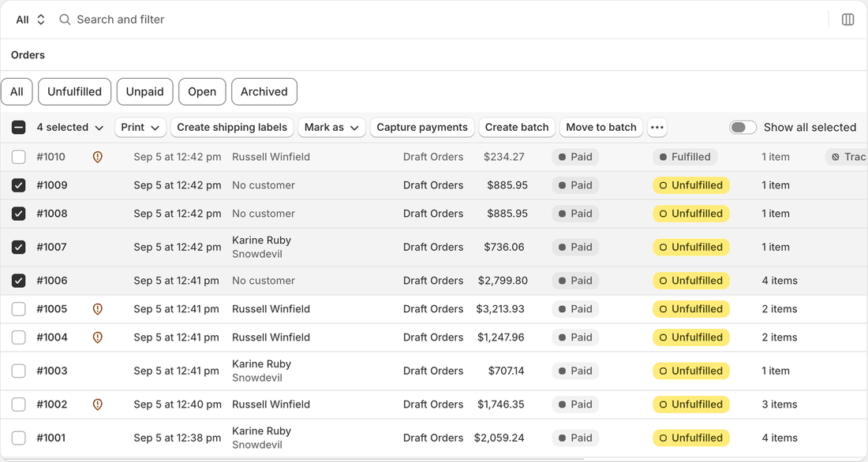Toggle the Show all selected switch
868x462 pixels.
pyautogui.click(x=743, y=127)
